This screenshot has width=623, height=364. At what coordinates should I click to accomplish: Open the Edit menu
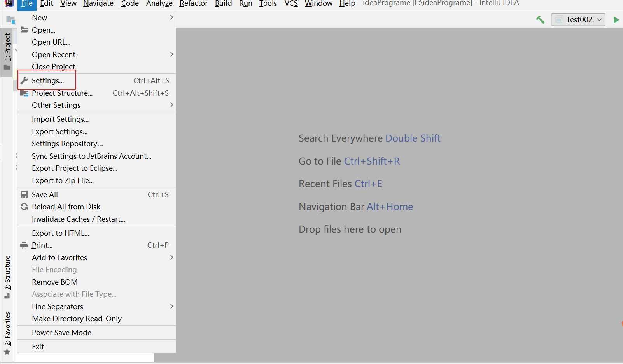click(46, 4)
